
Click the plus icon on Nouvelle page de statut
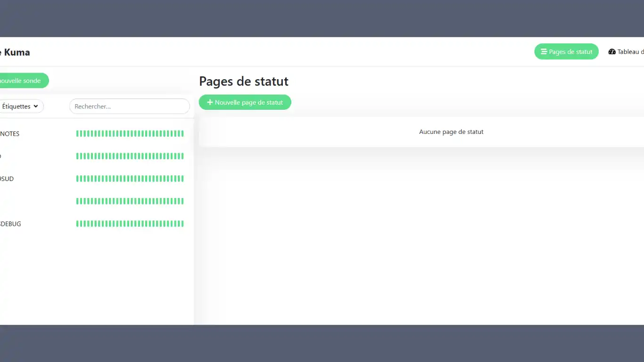[210, 102]
